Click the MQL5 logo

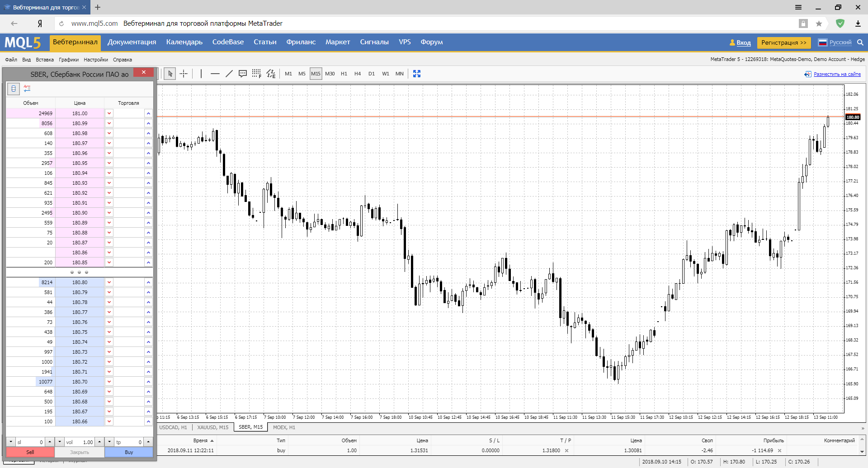click(23, 42)
